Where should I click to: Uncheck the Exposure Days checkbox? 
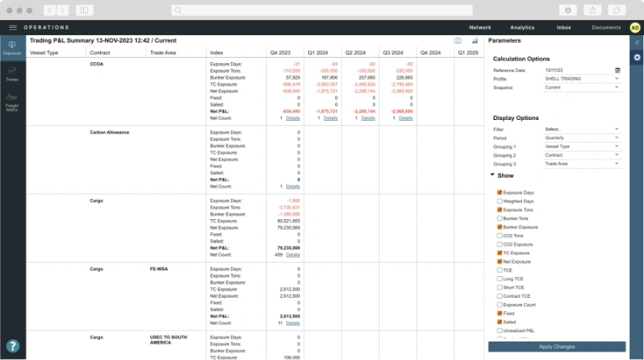point(500,192)
